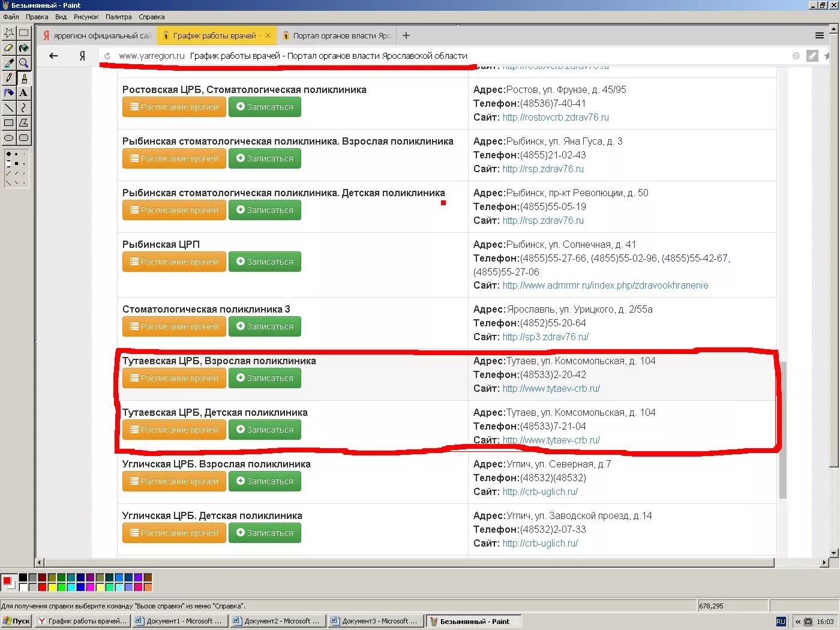Click the Paint vertical scrollbar down arrow
The height and width of the screenshot is (630, 840).
click(833, 553)
